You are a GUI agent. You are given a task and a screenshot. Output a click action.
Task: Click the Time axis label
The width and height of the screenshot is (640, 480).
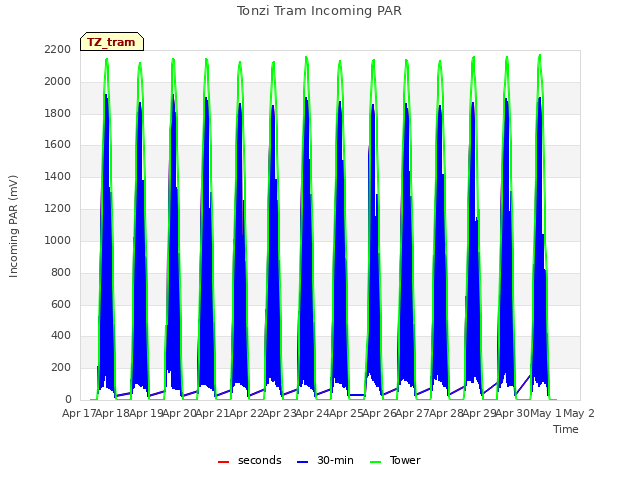pyautogui.click(x=566, y=429)
